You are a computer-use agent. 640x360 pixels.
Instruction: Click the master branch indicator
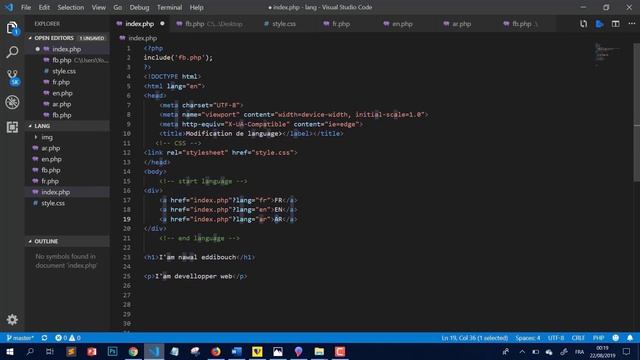[20, 338]
